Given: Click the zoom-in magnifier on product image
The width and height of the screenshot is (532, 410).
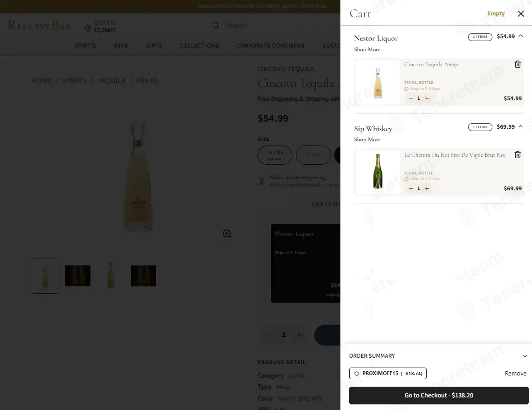Looking at the screenshot, I should (227, 234).
